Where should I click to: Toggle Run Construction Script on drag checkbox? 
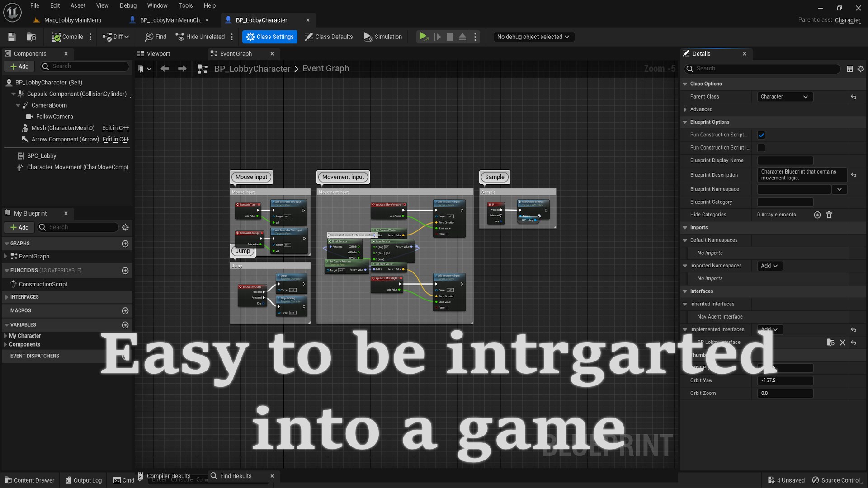coord(761,135)
